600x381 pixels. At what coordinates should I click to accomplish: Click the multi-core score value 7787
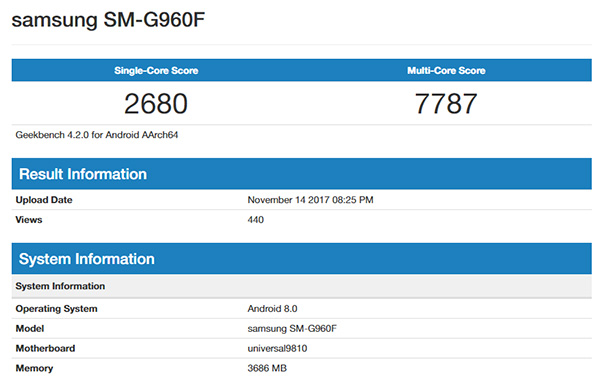click(x=446, y=104)
